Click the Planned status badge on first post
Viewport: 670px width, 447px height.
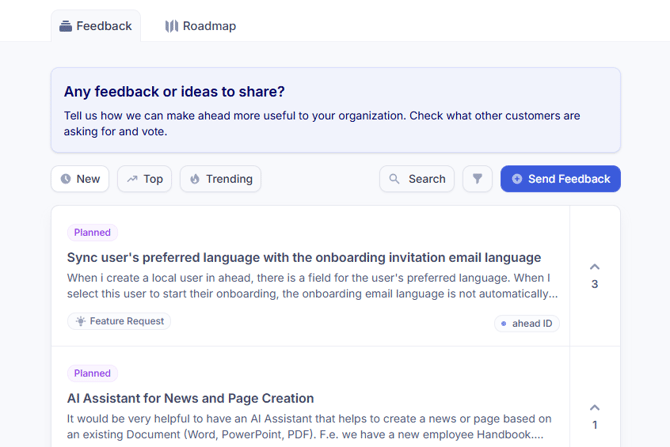pos(92,232)
